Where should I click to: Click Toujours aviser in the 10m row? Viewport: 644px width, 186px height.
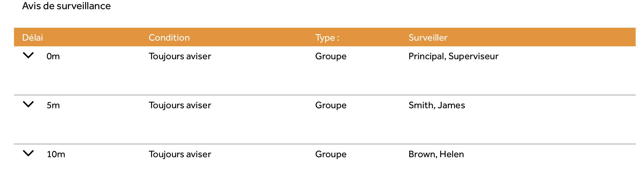coord(180,154)
